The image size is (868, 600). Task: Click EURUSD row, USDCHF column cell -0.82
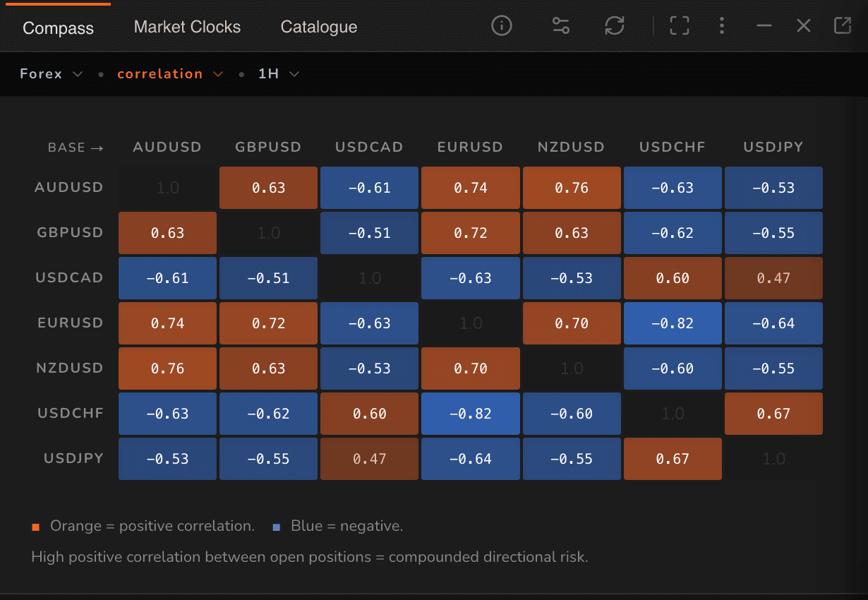(x=673, y=323)
